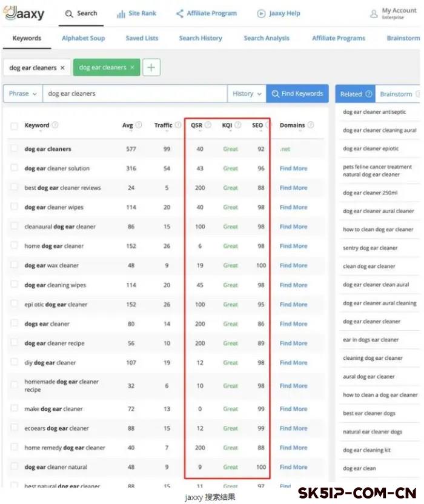Click Find More for 'make dog ear cleaner'

(294, 409)
